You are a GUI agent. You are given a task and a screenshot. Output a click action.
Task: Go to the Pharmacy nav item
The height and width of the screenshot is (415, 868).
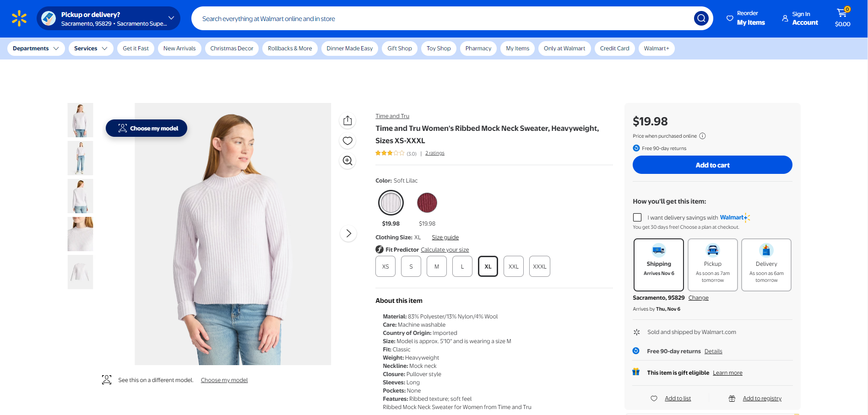(x=478, y=49)
